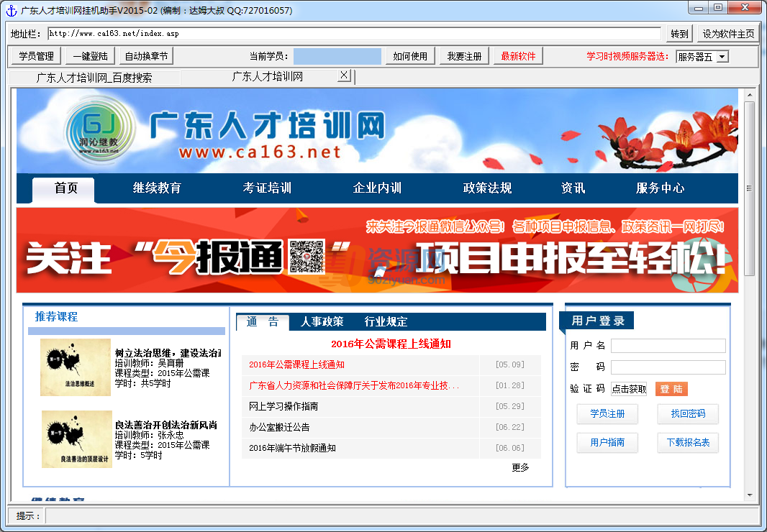This screenshot has width=767, height=532.
Task: Focus the 密码 input field
Action: pos(668,367)
